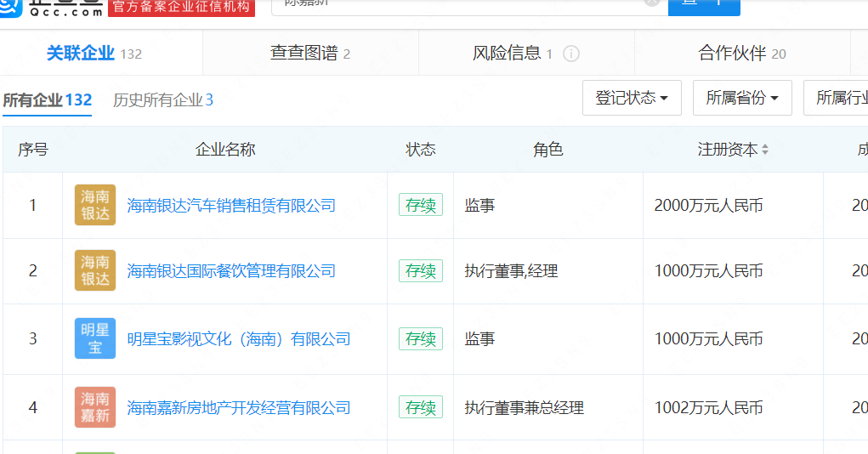
Task: Switch to the 合作伙伴 tab
Action: tap(742, 54)
